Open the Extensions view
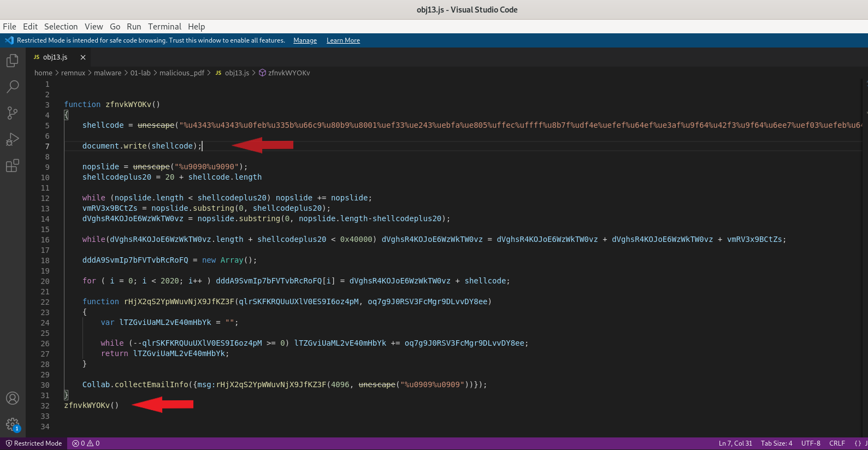Viewport: 868px width, 450px height. (x=13, y=165)
